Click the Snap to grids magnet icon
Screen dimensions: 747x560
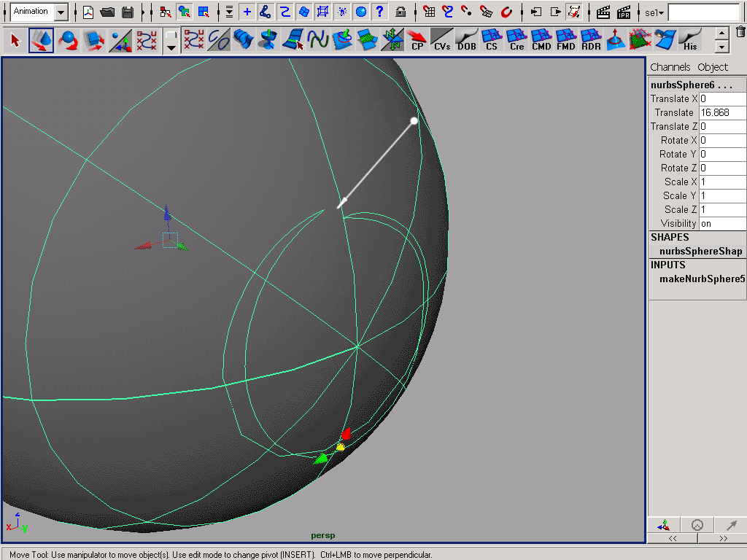point(430,12)
